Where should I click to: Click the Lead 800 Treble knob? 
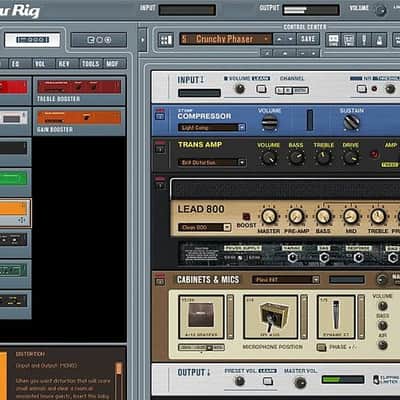(378, 217)
